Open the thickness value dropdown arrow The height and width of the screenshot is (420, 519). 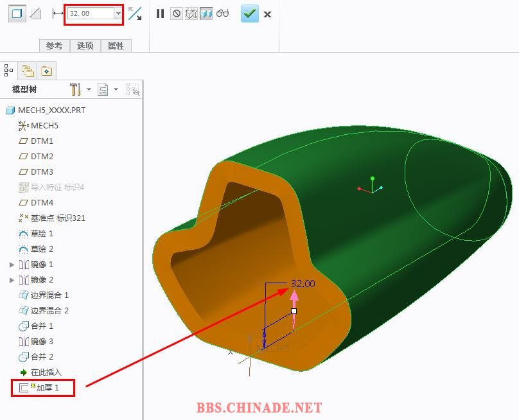pos(118,13)
